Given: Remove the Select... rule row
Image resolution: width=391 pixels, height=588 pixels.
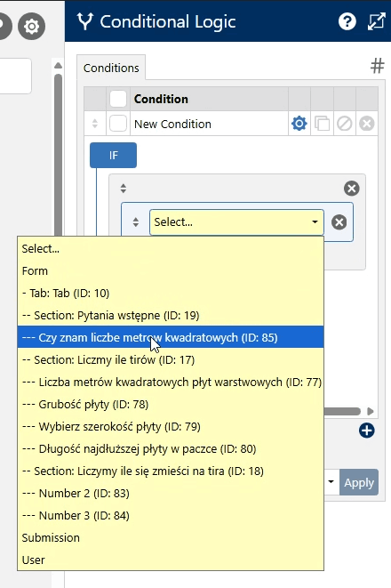Looking at the screenshot, I should click(339, 222).
